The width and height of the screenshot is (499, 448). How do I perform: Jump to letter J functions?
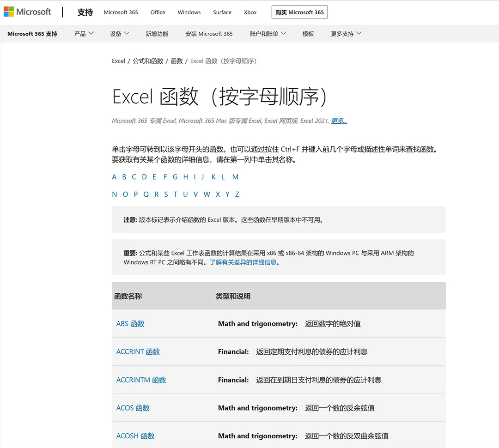(x=203, y=177)
